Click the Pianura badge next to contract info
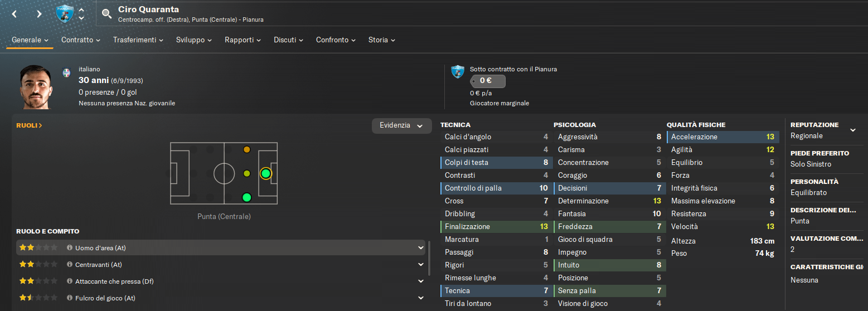This screenshot has height=311, width=868. [458, 71]
